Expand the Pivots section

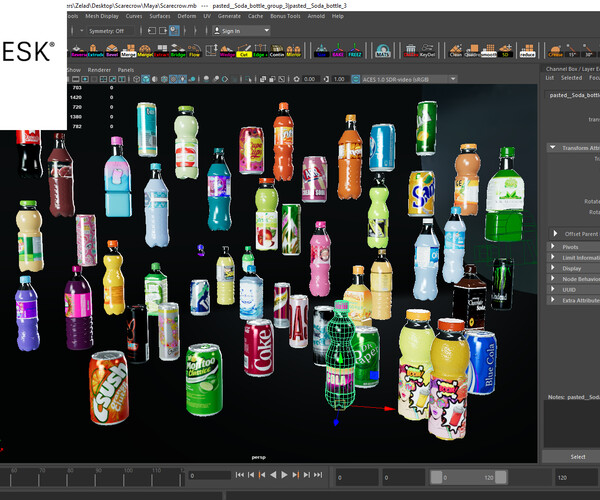pyautogui.click(x=553, y=246)
